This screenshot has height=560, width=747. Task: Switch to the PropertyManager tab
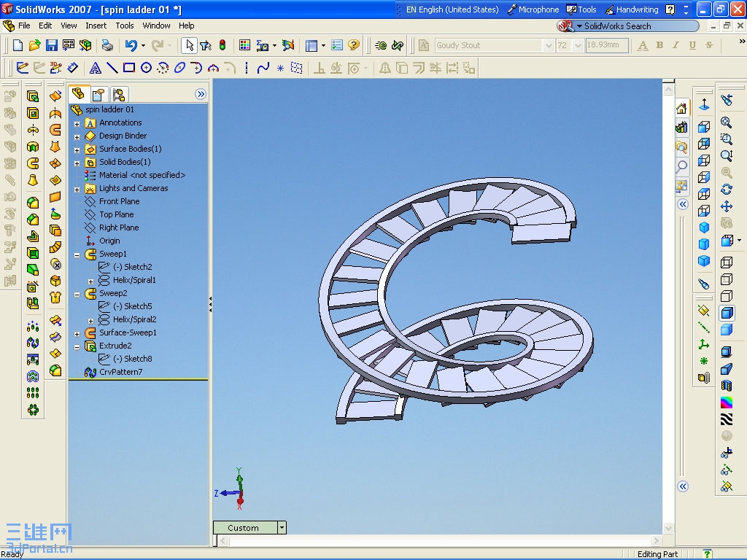click(98, 94)
